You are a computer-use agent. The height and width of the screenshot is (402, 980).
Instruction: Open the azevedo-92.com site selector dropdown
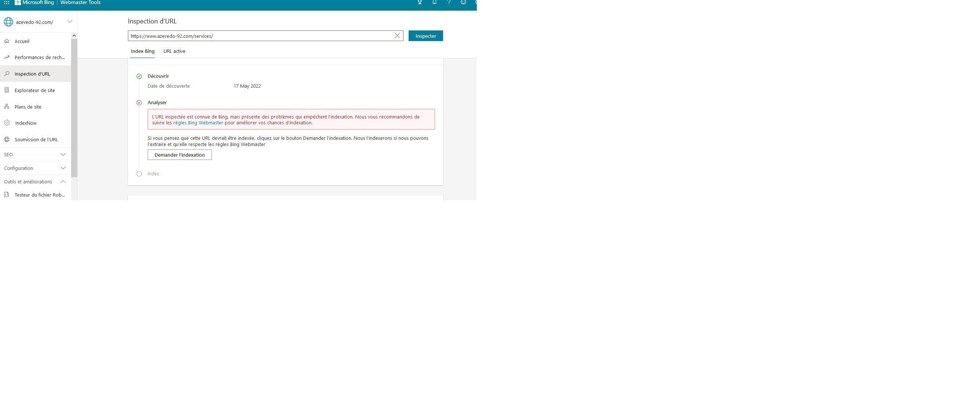[x=70, y=22]
